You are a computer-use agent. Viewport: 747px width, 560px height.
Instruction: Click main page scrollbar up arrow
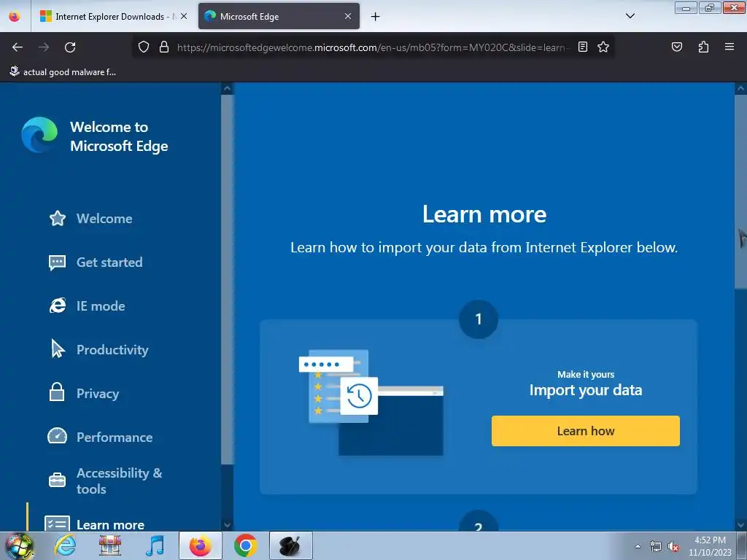click(x=741, y=88)
